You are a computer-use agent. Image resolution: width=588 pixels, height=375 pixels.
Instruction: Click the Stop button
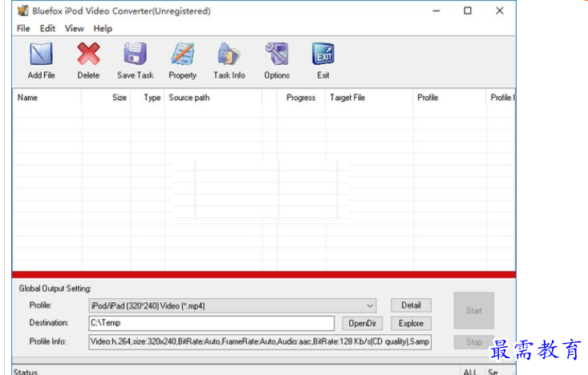(474, 342)
